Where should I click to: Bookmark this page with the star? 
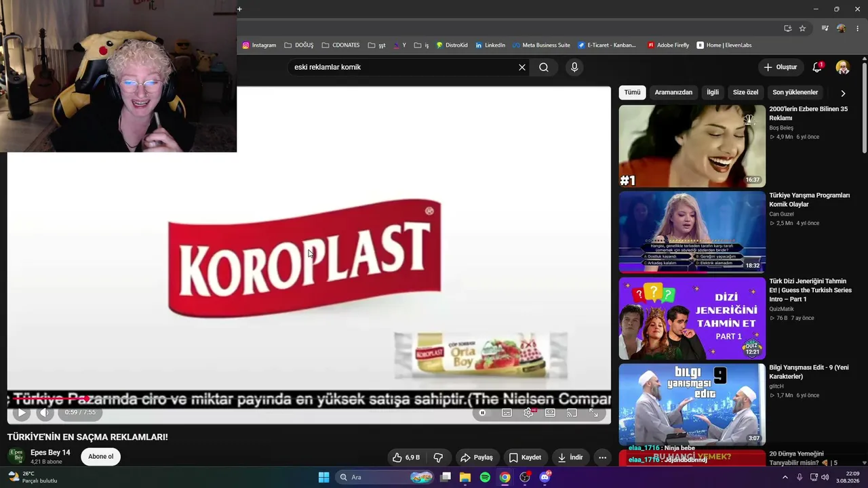tap(802, 28)
